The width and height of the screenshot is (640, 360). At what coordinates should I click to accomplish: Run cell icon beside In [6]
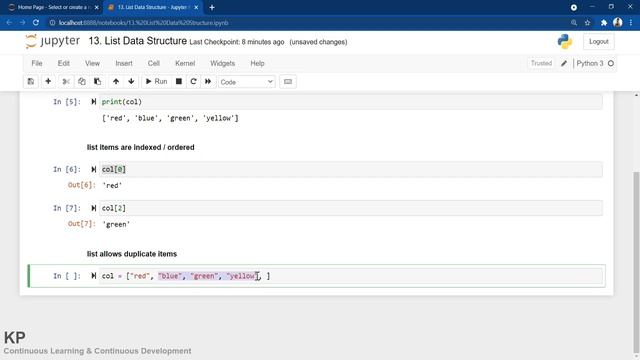[93, 169]
